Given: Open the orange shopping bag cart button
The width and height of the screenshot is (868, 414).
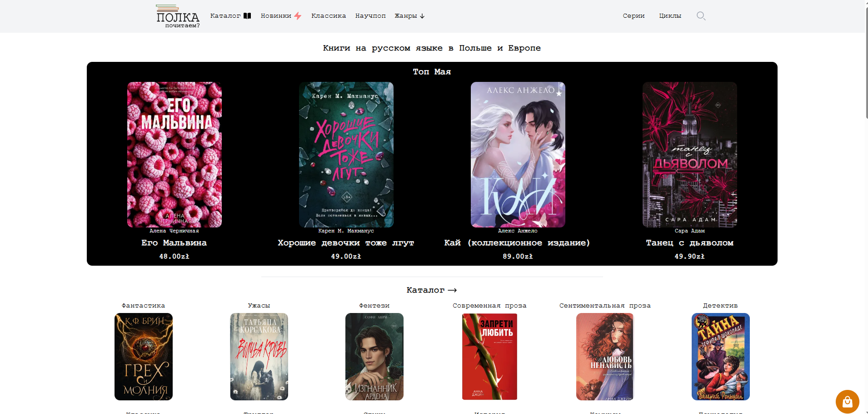Looking at the screenshot, I should tap(847, 402).
